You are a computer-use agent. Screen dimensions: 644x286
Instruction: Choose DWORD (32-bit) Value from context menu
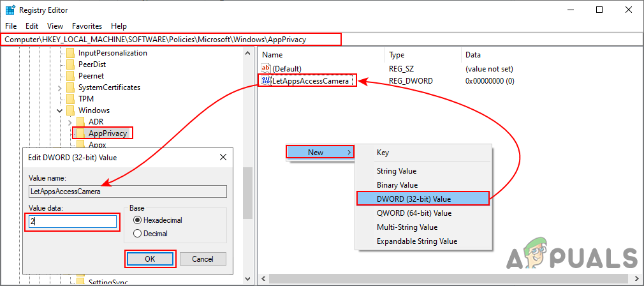point(423,199)
